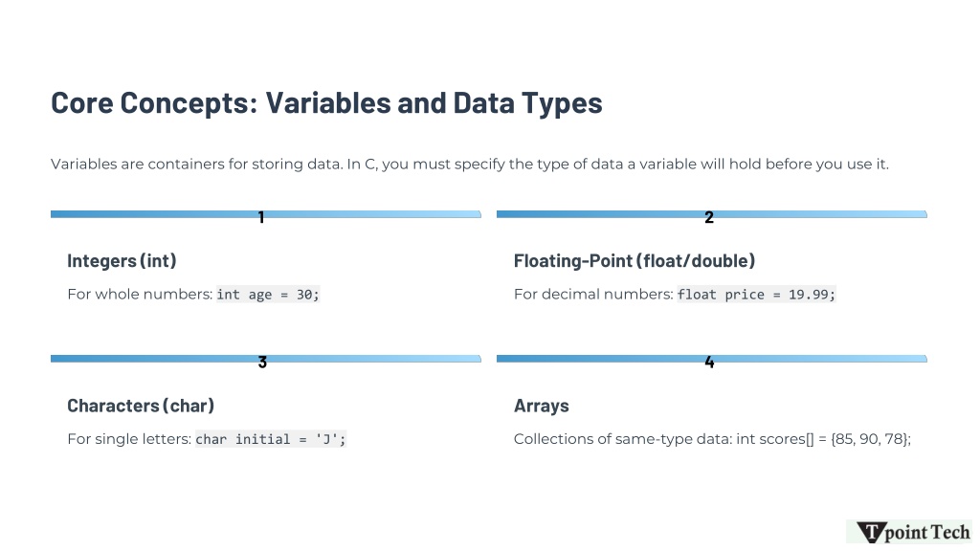The width and height of the screenshot is (980, 551).
Task: Click the blue bar above Arrays
Action: 712,359
